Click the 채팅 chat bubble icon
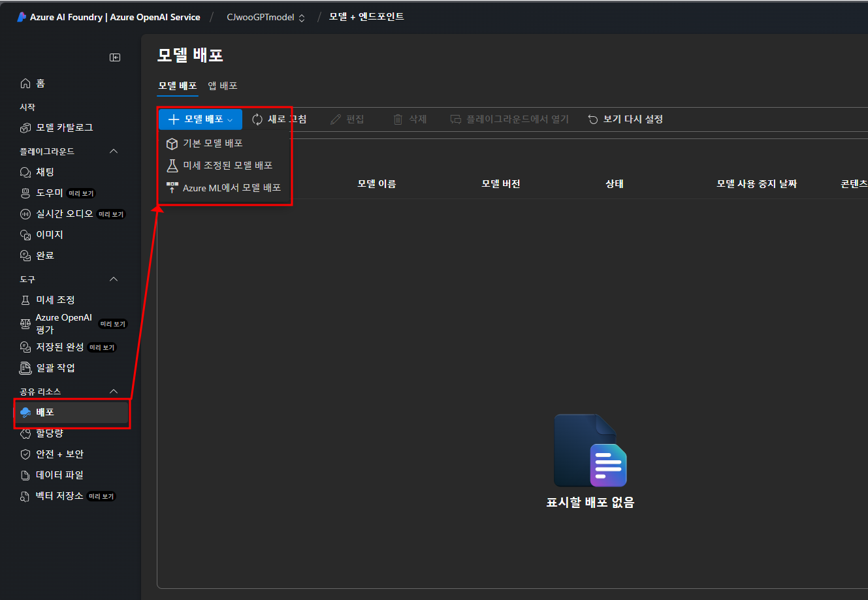The width and height of the screenshot is (868, 600). pos(25,172)
